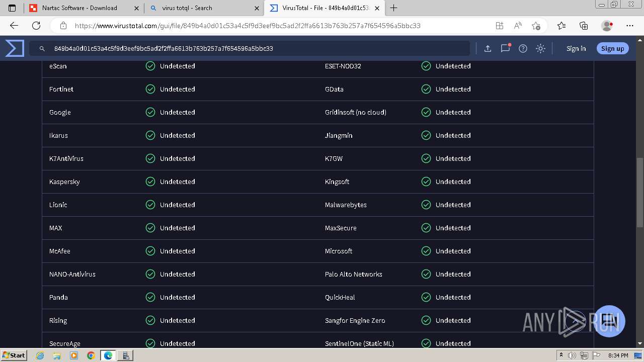Open the Windows Start menu
Image resolution: width=644 pixels, height=362 pixels.
[x=14, y=355]
